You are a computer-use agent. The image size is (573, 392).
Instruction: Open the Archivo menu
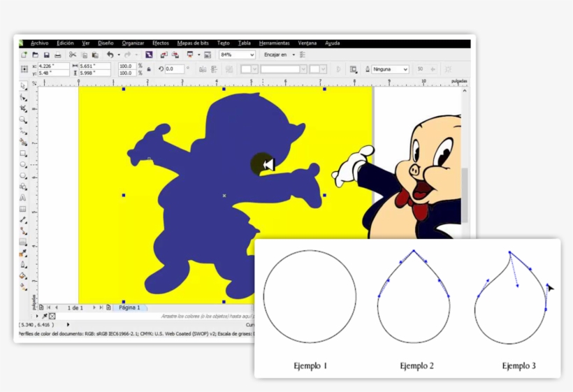coord(39,43)
